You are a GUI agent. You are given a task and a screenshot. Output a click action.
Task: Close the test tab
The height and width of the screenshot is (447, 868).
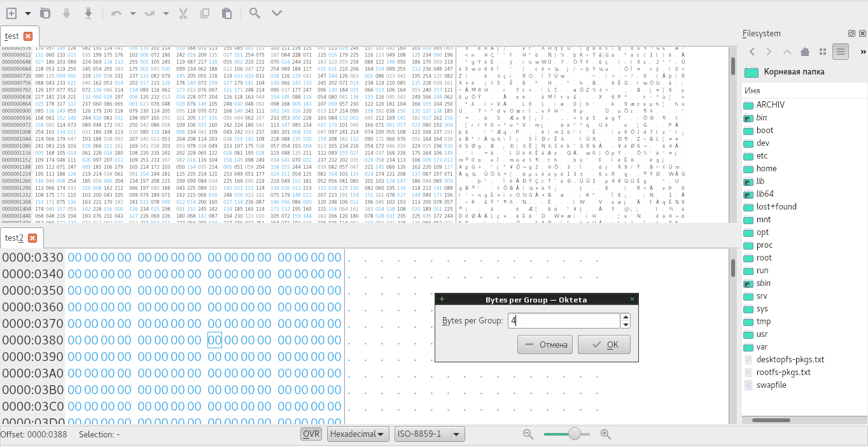pos(28,36)
